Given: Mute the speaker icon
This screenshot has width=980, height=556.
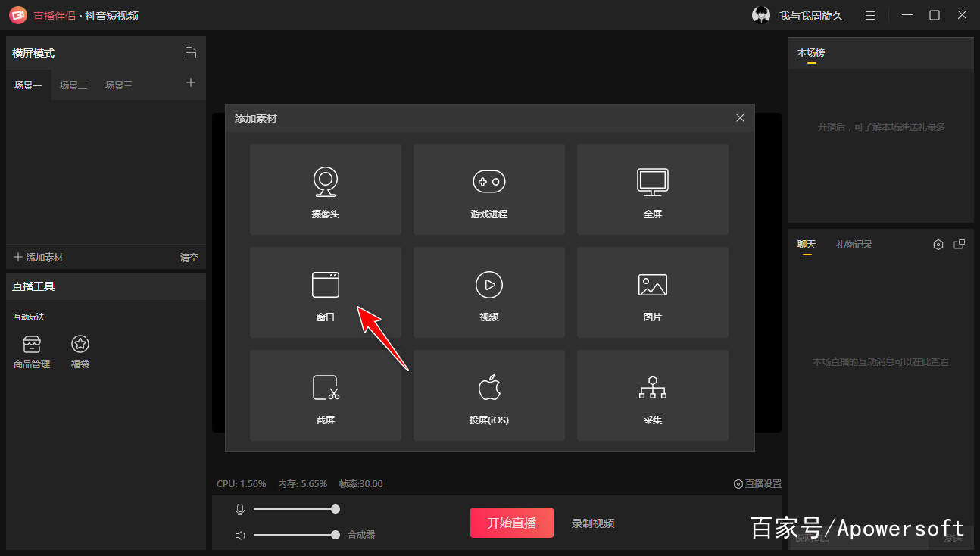Looking at the screenshot, I should [240, 535].
